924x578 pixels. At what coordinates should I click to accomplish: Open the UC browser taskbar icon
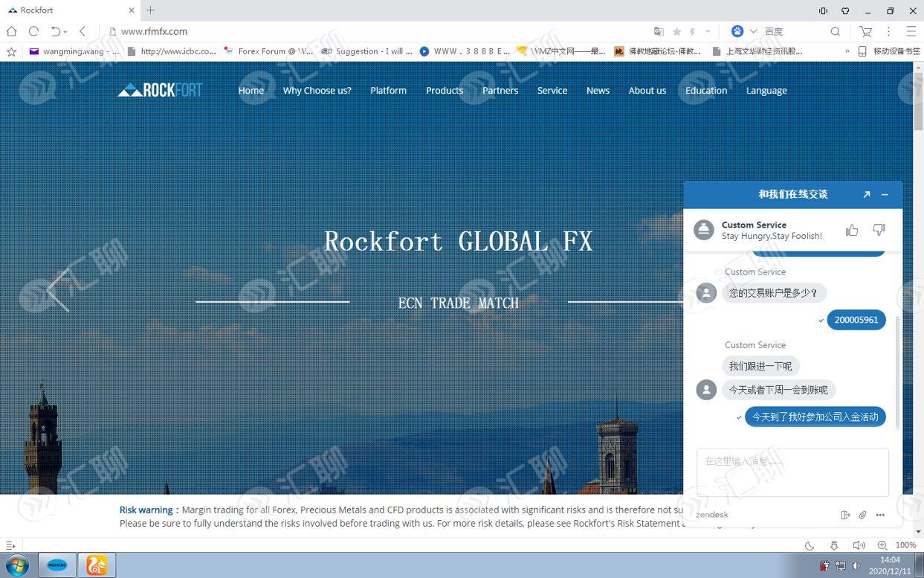pos(97,565)
